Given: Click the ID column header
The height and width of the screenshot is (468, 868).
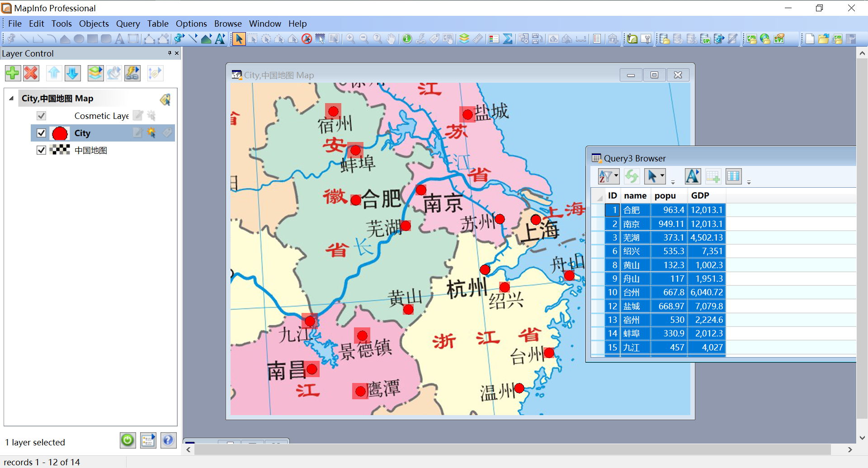Looking at the screenshot, I should pos(613,196).
